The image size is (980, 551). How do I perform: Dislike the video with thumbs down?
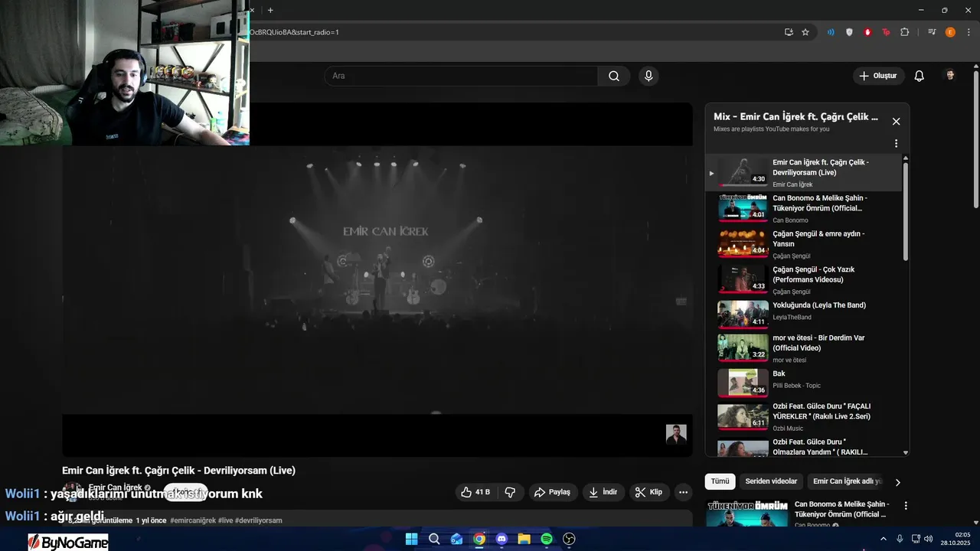click(510, 492)
